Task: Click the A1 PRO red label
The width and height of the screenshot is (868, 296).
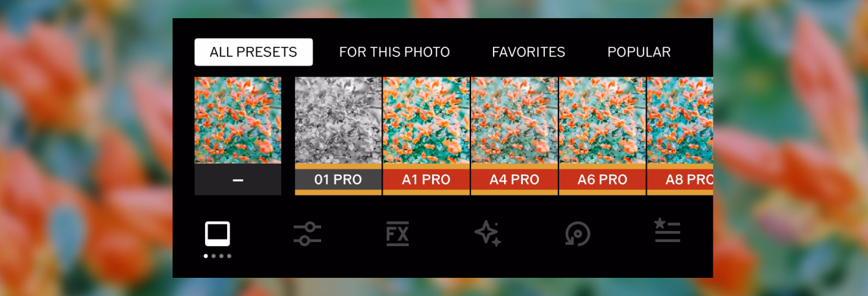Action: pyautogui.click(x=426, y=180)
